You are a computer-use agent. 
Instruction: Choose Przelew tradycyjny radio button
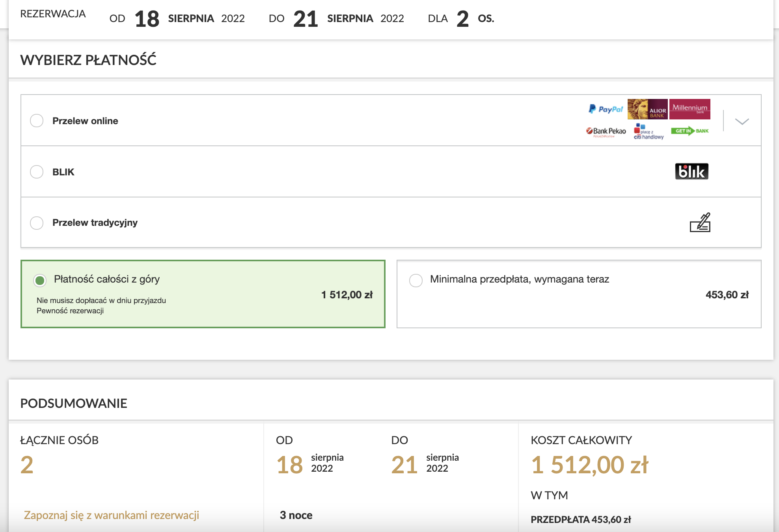point(37,223)
